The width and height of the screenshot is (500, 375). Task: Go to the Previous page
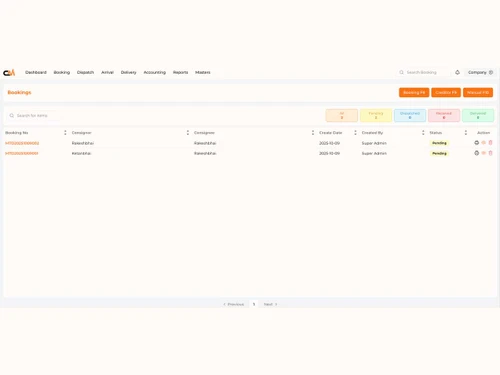point(234,304)
